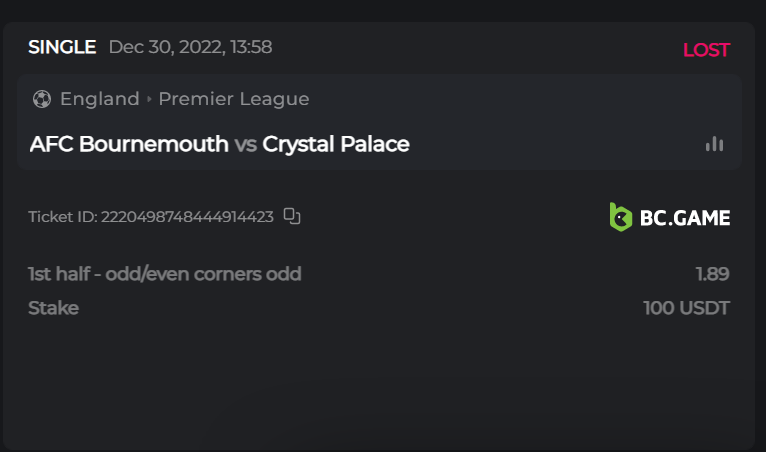Select the AFC Bournemouth team name
766x452 pixels.
click(x=129, y=144)
